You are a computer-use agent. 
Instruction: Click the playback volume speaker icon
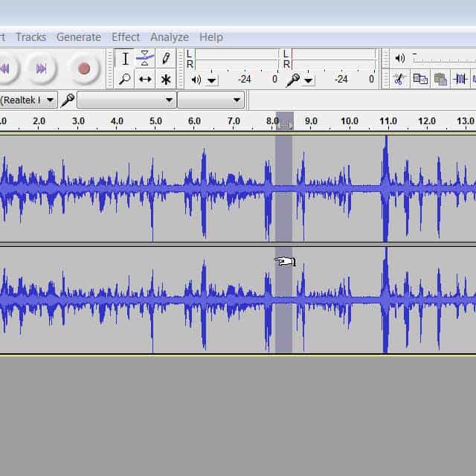pyautogui.click(x=400, y=58)
